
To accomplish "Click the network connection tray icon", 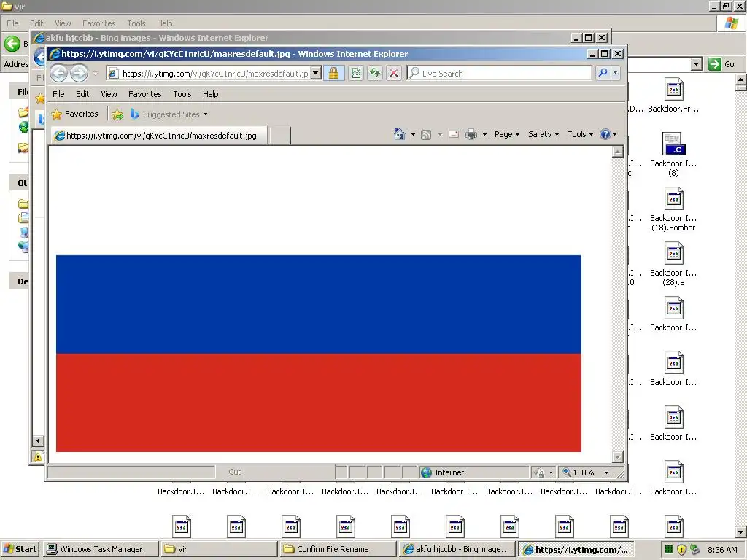I will (694, 549).
